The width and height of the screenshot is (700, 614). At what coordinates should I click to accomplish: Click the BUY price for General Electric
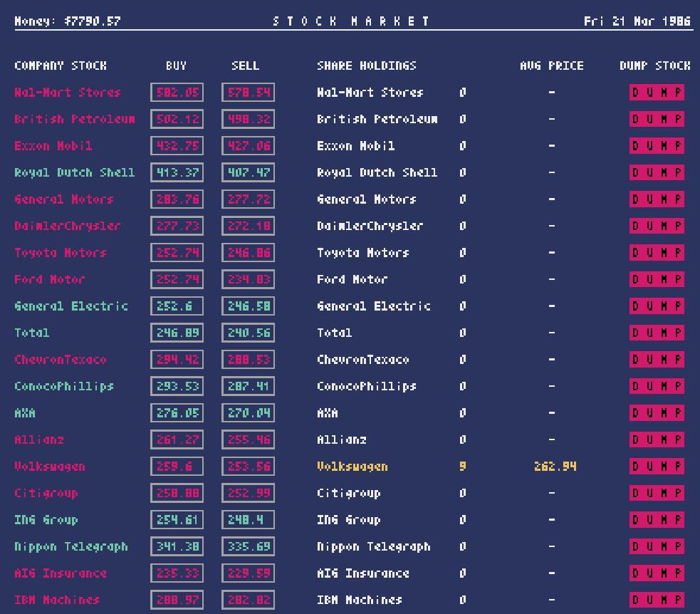(177, 306)
